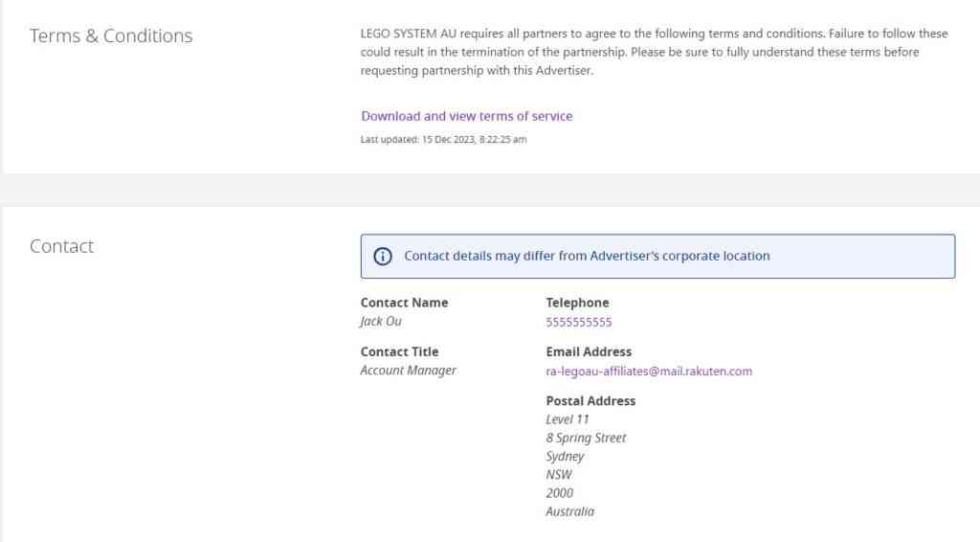The image size is (980, 542).
Task: Select the NSW address line
Action: tap(559, 475)
